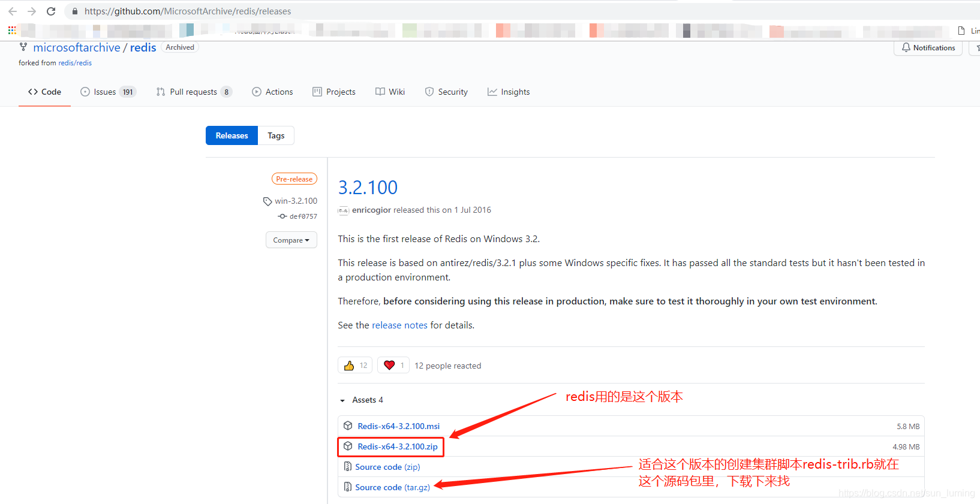Click the heart reaction with 1
980x504 pixels.
[393, 365]
